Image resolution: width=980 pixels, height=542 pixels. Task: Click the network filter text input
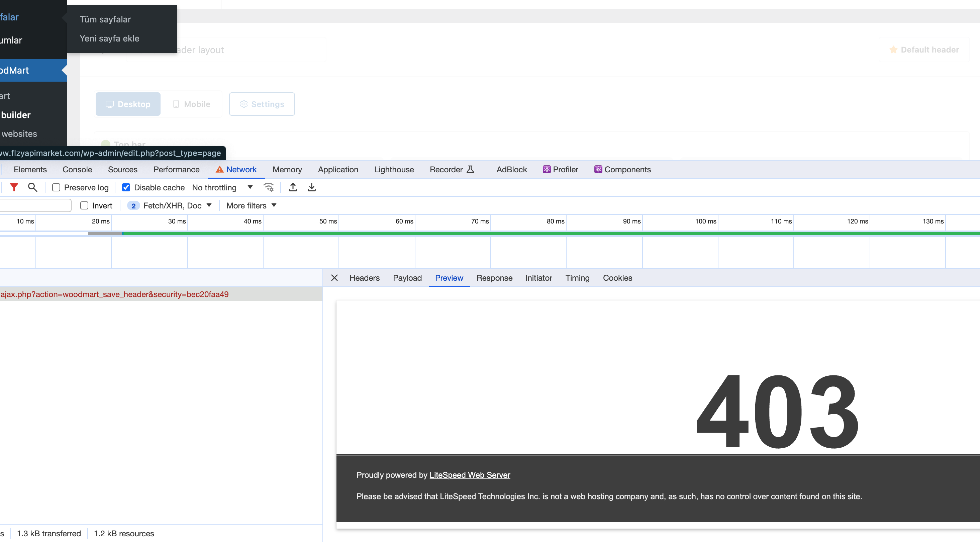click(35, 205)
